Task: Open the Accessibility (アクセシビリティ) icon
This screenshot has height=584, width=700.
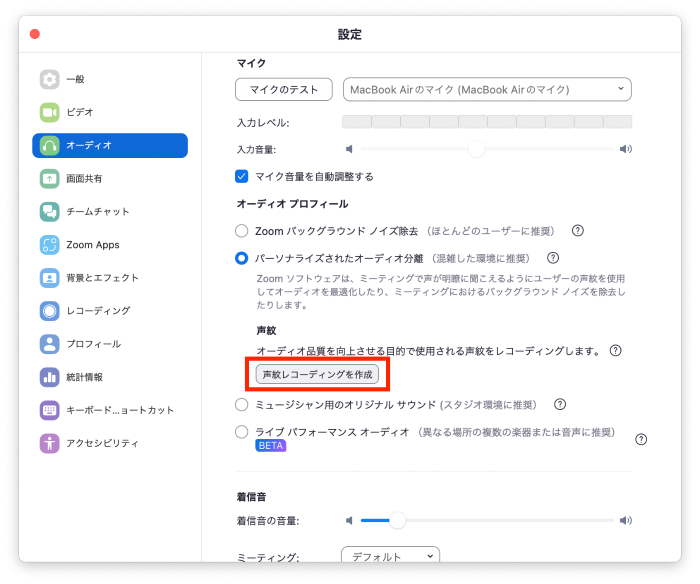Action: pos(50,442)
